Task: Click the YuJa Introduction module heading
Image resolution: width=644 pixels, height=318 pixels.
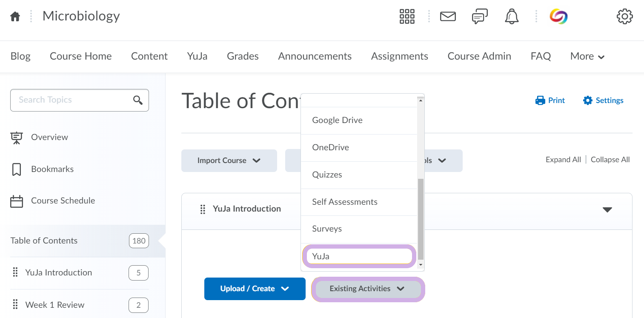Action: click(x=247, y=209)
